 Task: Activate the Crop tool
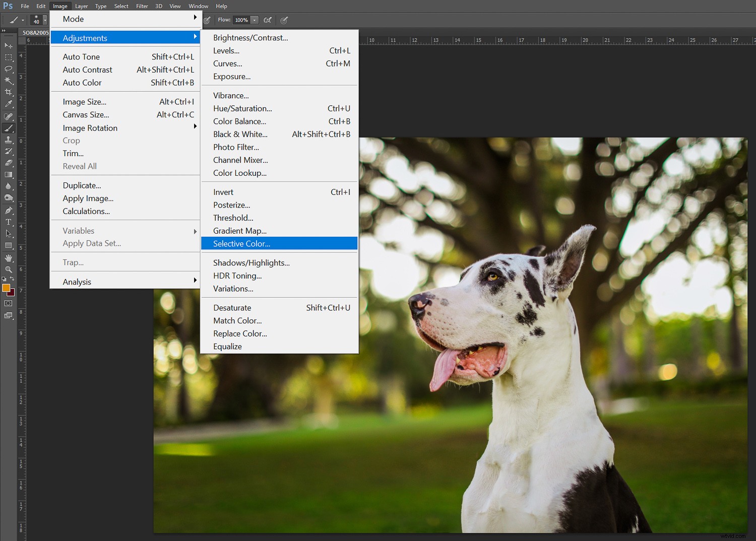pyautogui.click(x=8, y=92)
